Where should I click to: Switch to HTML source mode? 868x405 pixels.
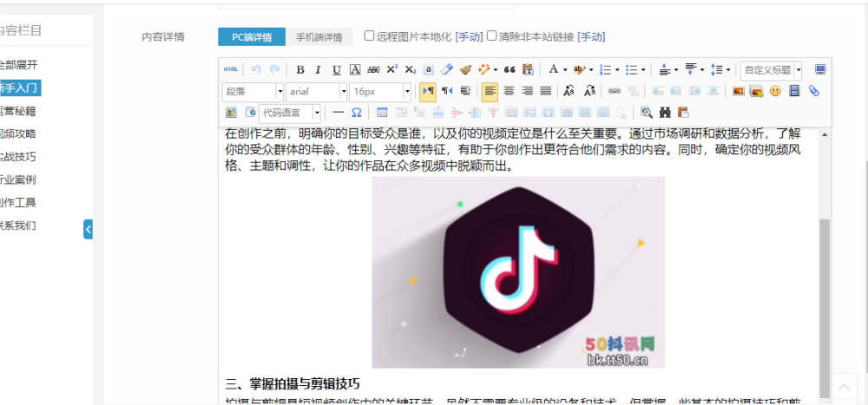(231, 69)
